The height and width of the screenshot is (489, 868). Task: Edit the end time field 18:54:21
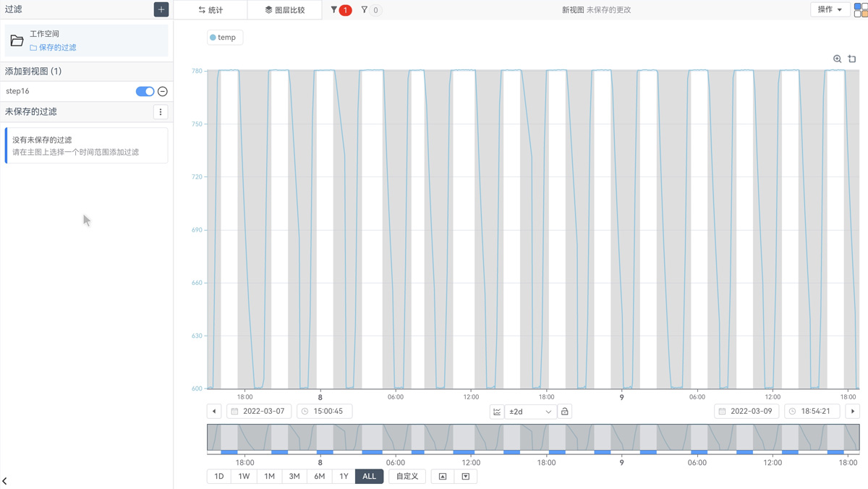[x=812, y=412]
